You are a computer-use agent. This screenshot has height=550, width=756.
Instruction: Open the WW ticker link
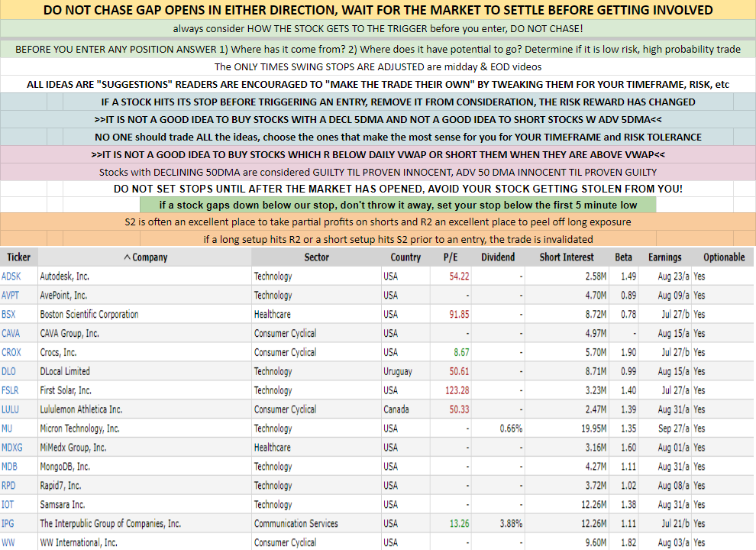coord(8,543)
